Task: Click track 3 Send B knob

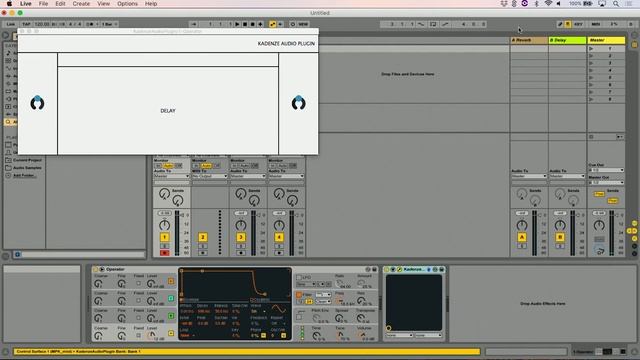Action: coord(254,200)
